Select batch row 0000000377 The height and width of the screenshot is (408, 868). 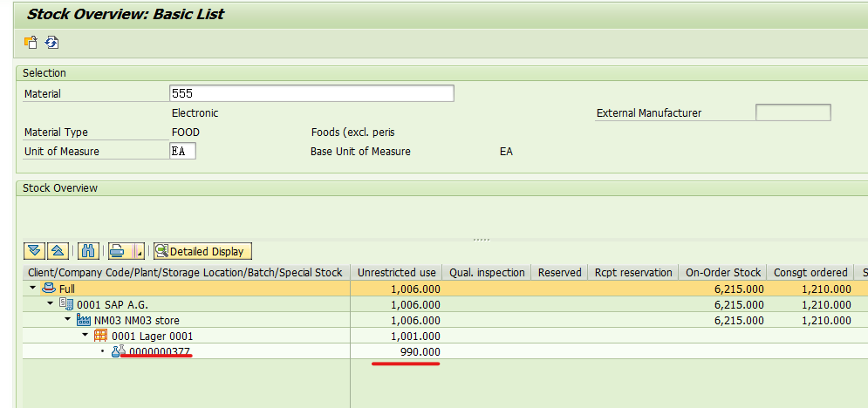coord(160,351)
